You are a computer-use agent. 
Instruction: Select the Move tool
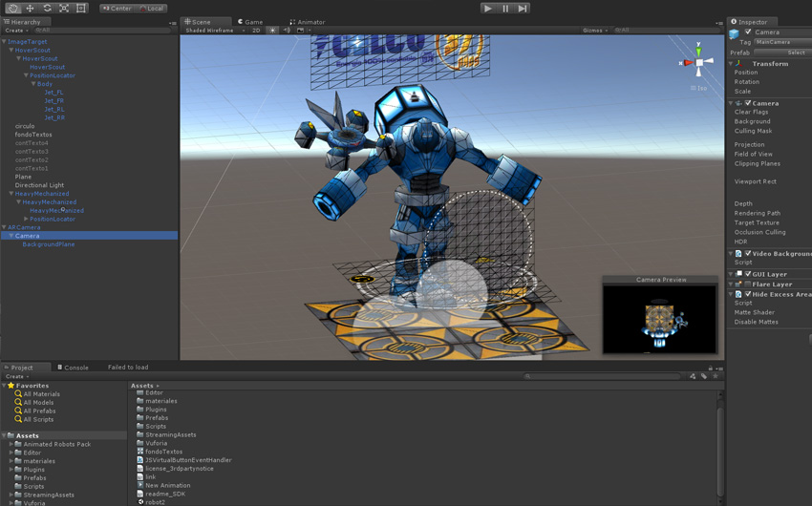30,8
